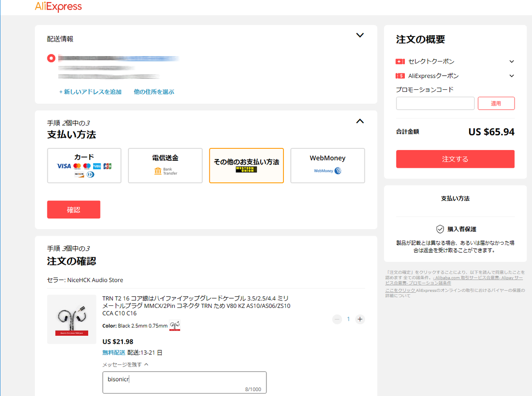Select その他のお支払い方法 Western Union option
The height and width of the screenshot is (396, 532).
click(x=246, y=165)
